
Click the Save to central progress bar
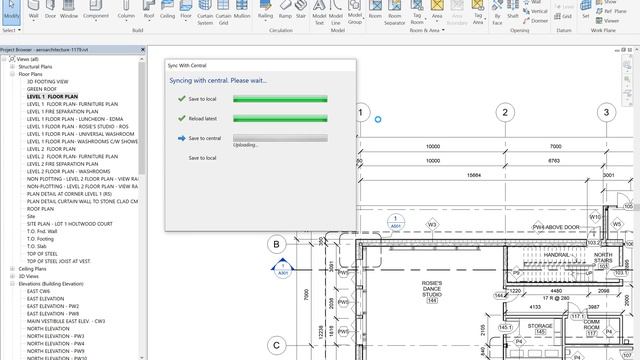pos(280,138)
